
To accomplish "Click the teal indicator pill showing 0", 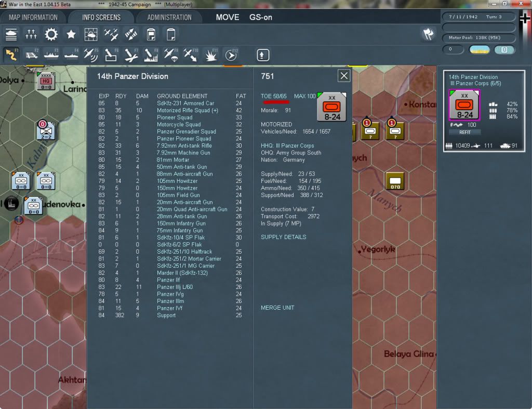I will pyautogui.click(x=504, y=49).
